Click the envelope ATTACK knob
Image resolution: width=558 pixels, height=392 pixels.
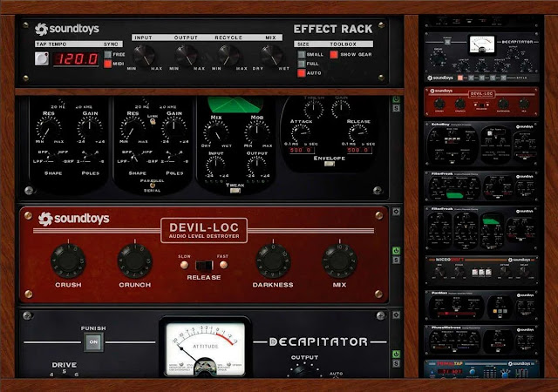301,134
